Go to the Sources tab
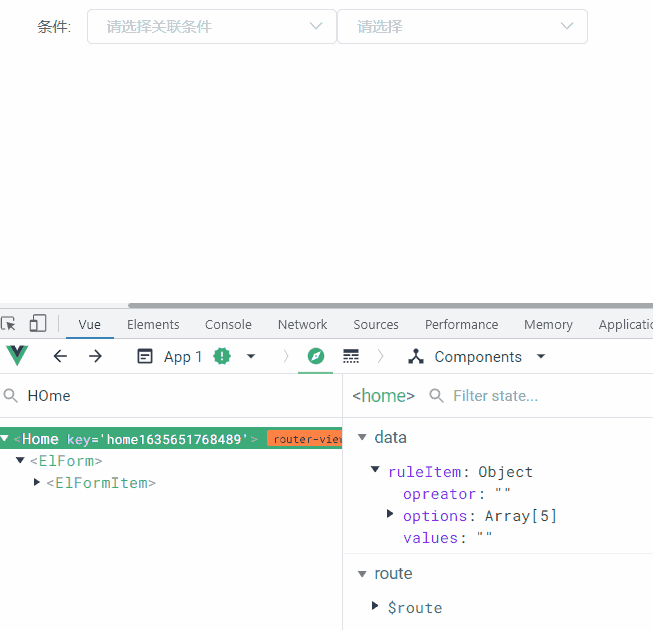Image resolution: width=653 pixels, height=630 pixels. pos(376,324)
